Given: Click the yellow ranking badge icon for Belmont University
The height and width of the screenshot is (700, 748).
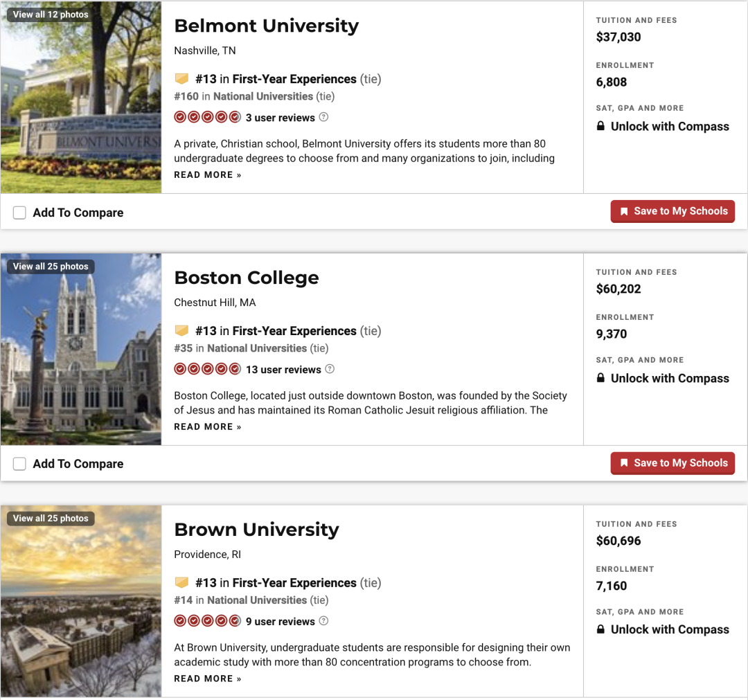Looking at the screenshot, I should [181, 79].
